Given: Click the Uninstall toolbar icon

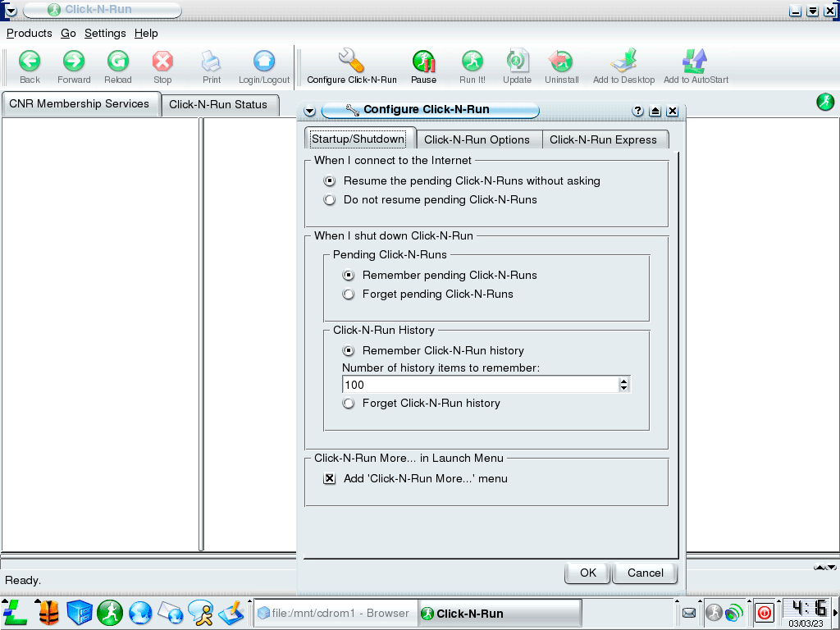Looking at the screenshot, I should [561, 61].
